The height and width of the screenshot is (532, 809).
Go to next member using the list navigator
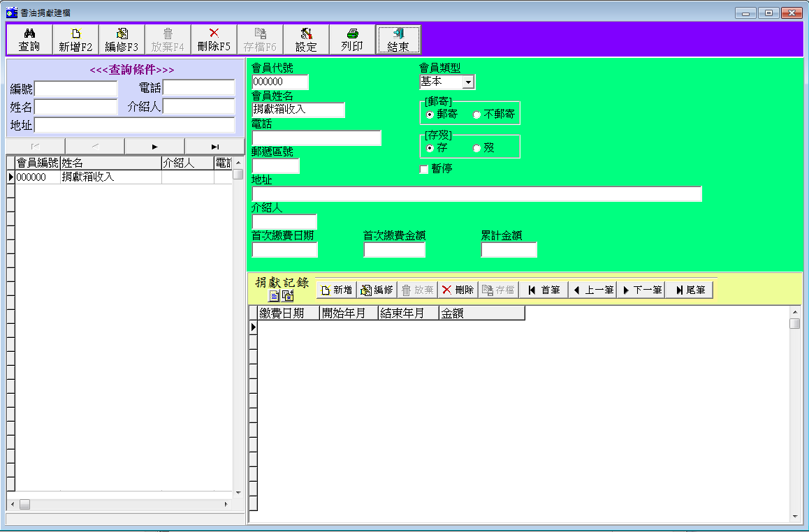(x=154, y=147)
